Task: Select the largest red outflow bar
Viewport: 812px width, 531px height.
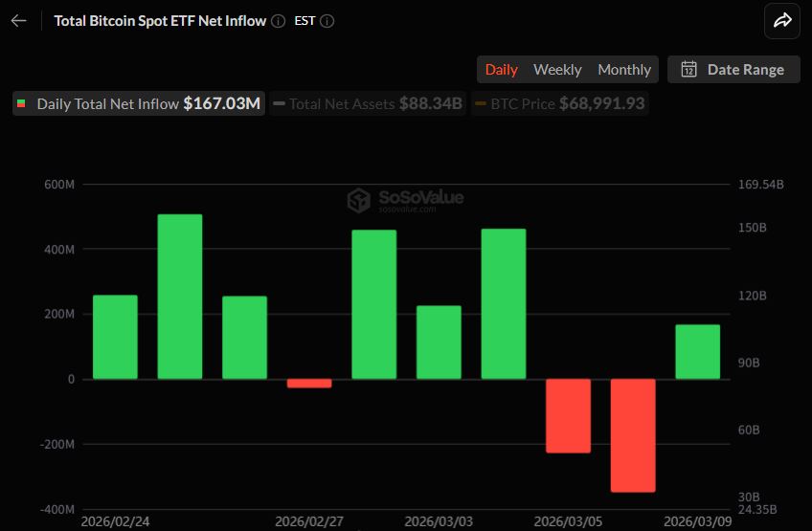Action: pyautogui.click(x=633, y=435)
